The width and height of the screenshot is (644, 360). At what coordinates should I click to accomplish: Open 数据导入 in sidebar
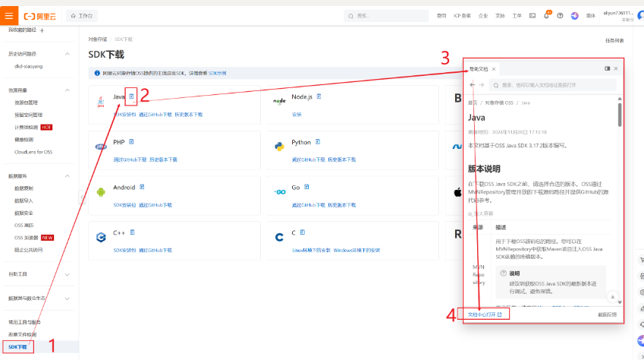click(24, 201)
